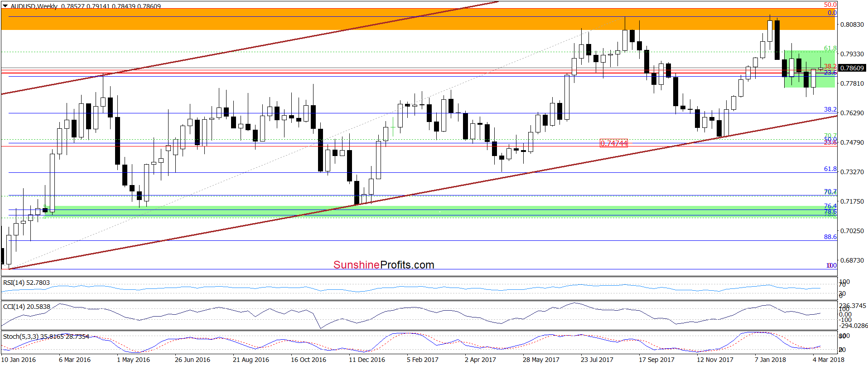
Task: Click the 0.79330 price axis label
Action: point(852,54)
